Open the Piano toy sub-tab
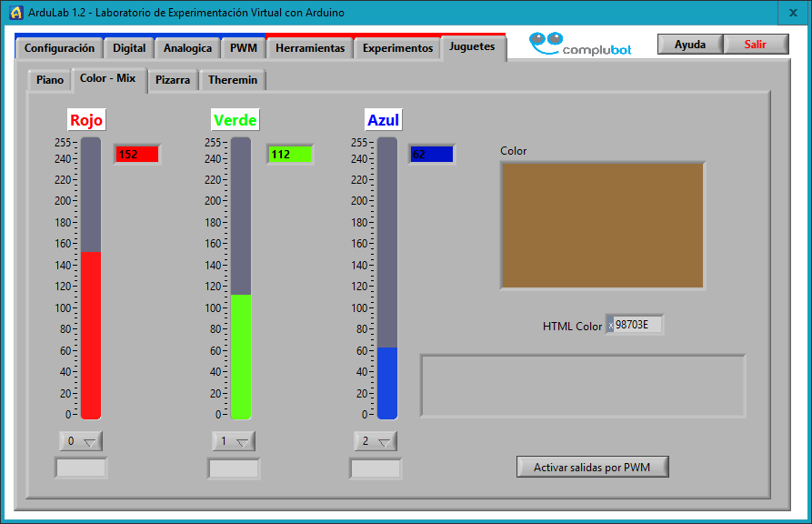 [x=50, y=80]
